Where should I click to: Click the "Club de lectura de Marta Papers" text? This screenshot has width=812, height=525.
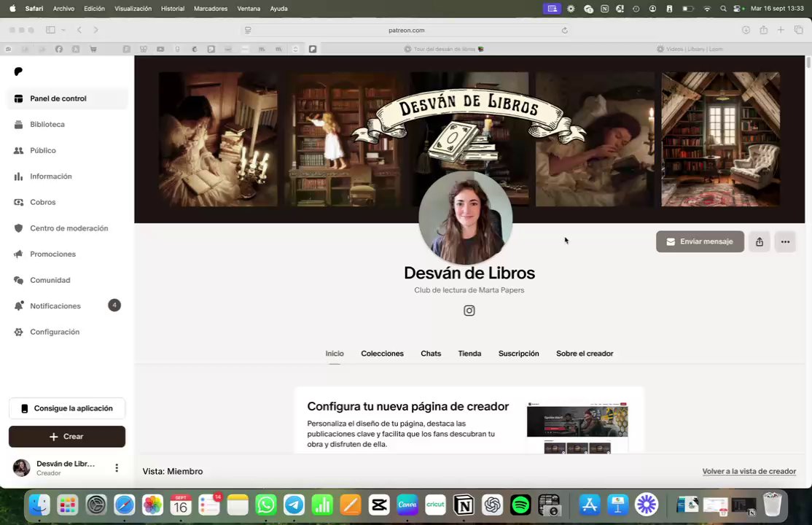click(469, 290)
